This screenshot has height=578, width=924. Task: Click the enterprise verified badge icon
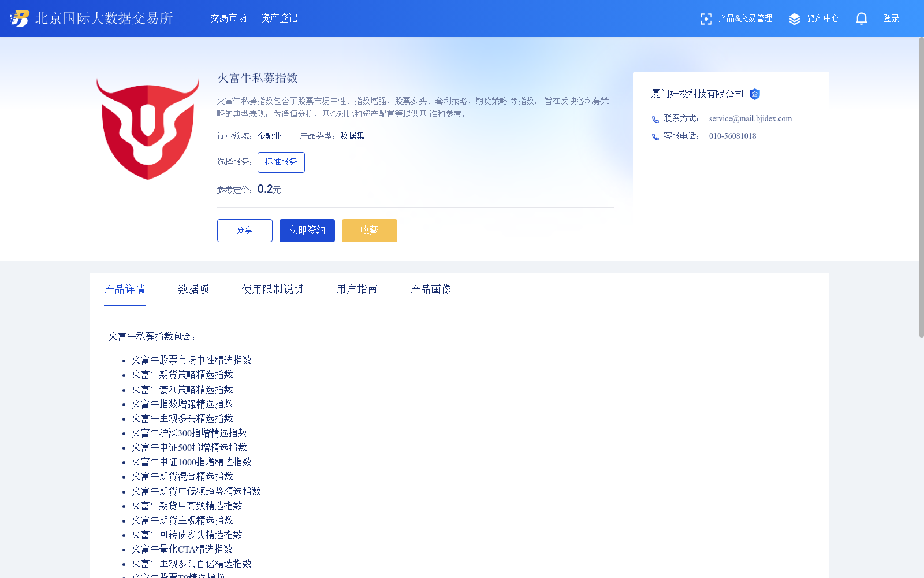pyautogui.click(x=755, y=94)
